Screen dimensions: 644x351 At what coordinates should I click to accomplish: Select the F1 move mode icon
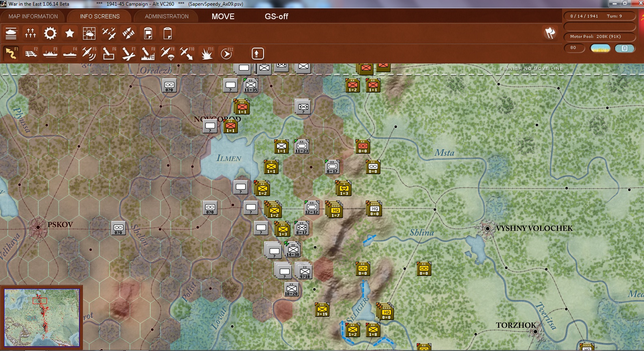coord(11,53)
